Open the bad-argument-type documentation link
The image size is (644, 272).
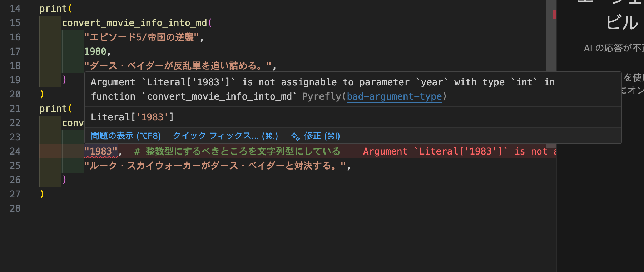pos(394,97)
